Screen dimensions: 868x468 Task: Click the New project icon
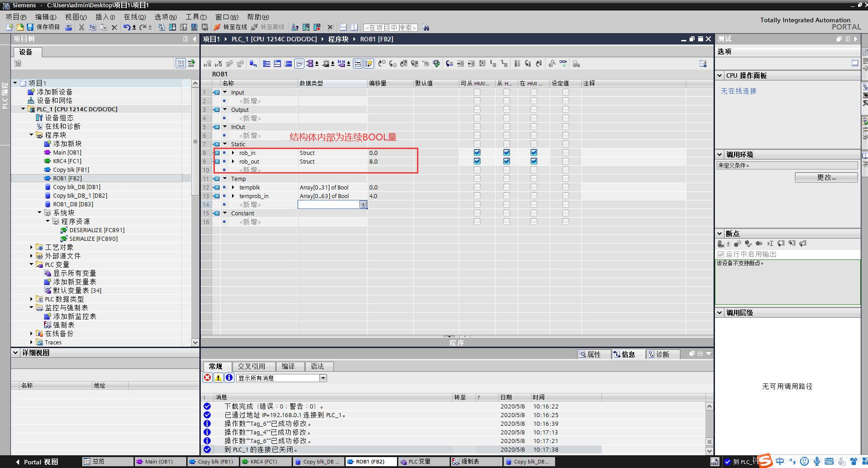10,27
